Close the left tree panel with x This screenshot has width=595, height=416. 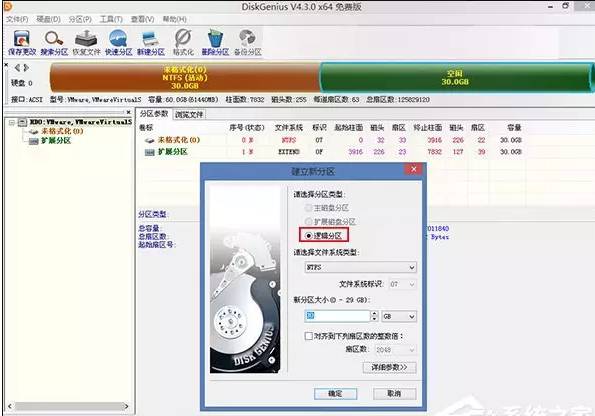pos(129,112)
